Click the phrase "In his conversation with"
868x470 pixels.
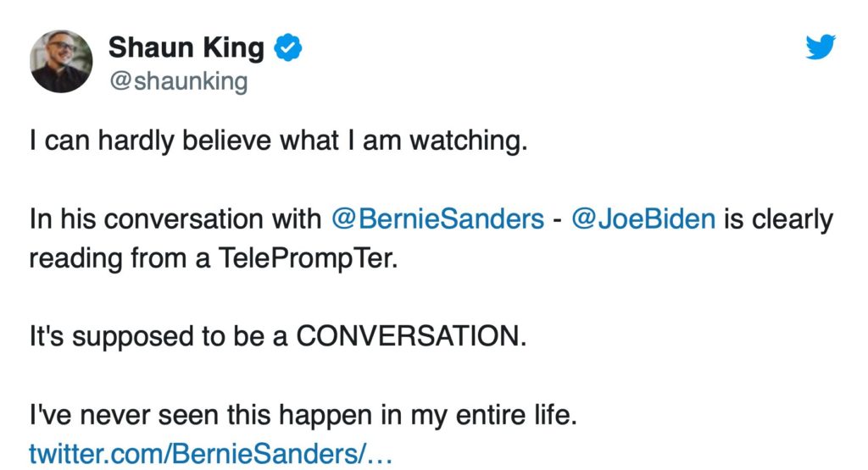click(x=176, y=219)
